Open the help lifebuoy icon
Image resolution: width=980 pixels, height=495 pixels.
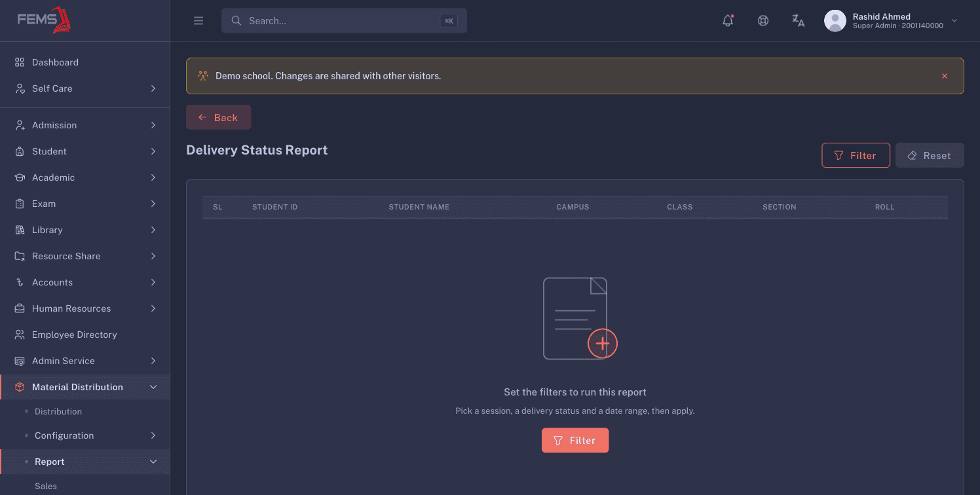point(763,20)
